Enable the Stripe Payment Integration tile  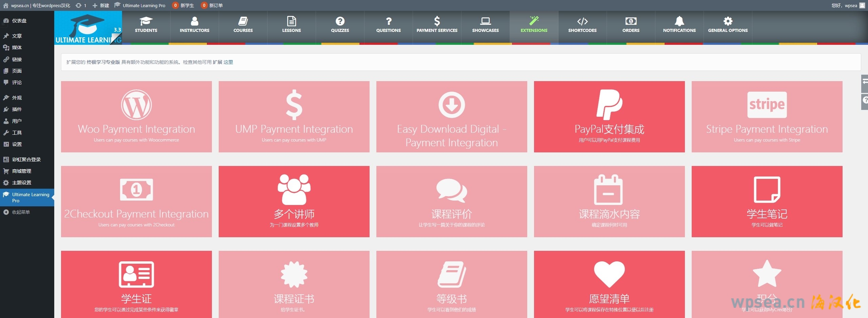[x=767, y=116]
